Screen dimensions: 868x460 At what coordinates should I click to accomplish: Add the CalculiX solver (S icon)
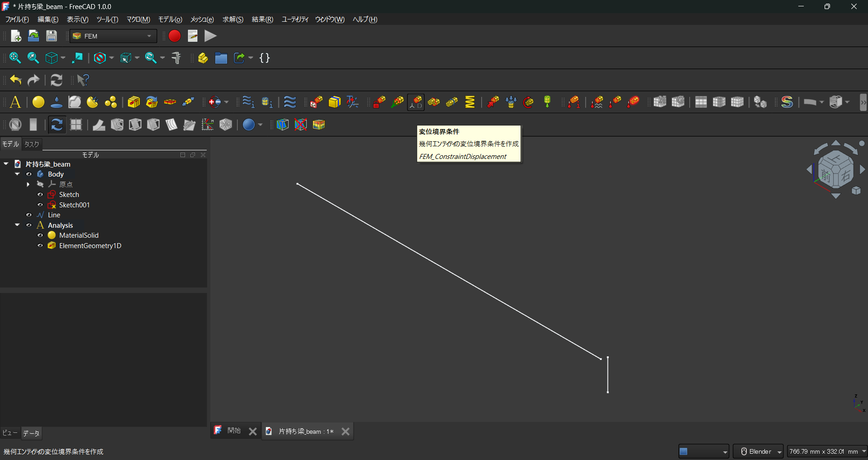(787, 102)
